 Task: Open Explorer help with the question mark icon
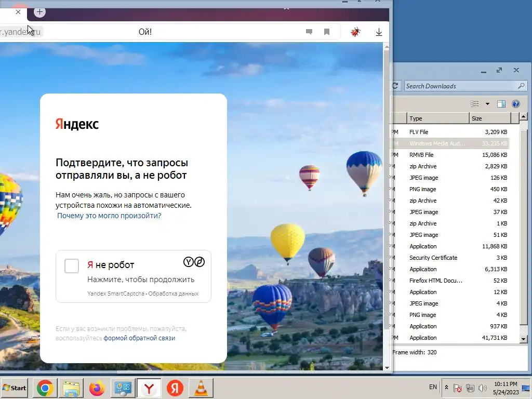[516, 104]
